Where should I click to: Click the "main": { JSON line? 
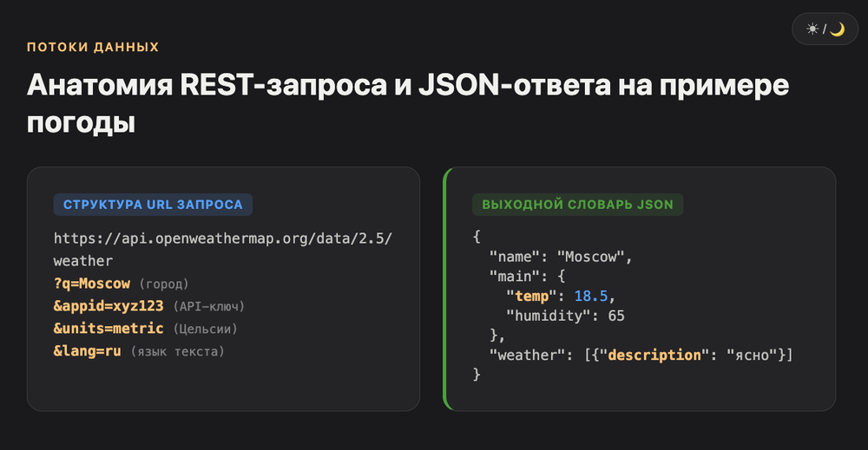pyautogui.click(x=527, y=276)
